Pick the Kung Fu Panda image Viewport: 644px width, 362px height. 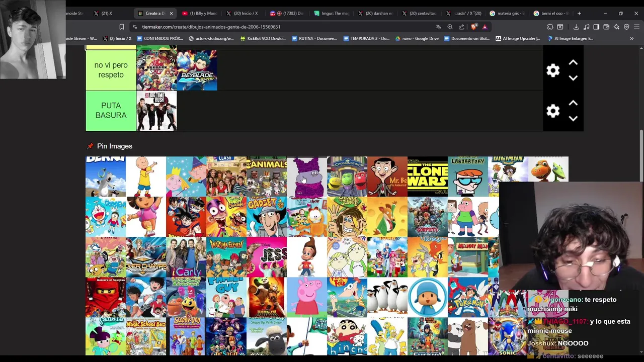[x=267, y=297]
